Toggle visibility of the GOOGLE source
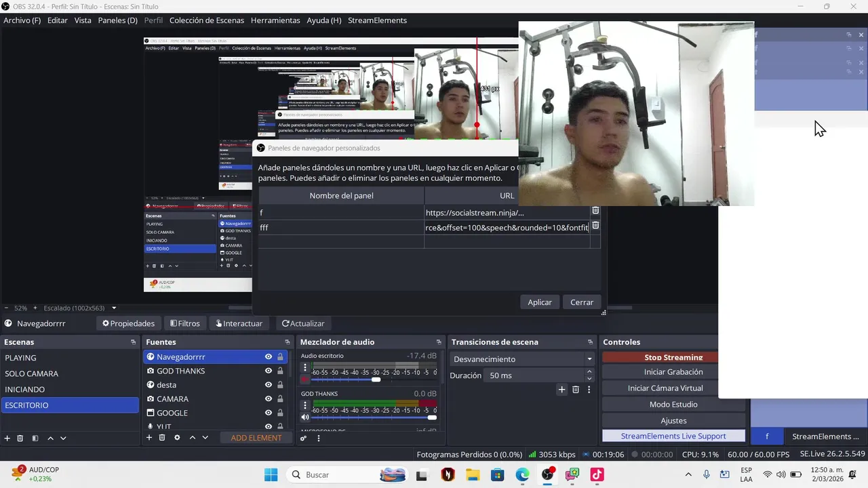The width and height of the screenshot is (868, 488). (269, 413)
